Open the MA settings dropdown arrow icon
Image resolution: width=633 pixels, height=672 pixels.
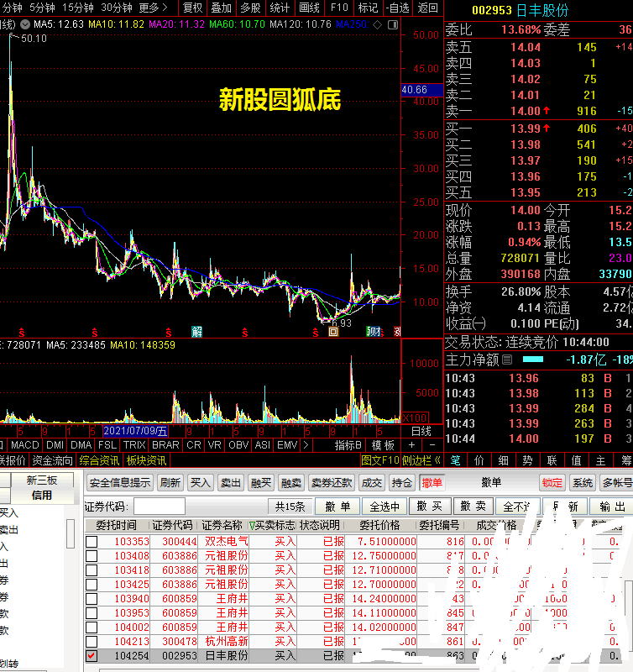(x=25, y=24)
